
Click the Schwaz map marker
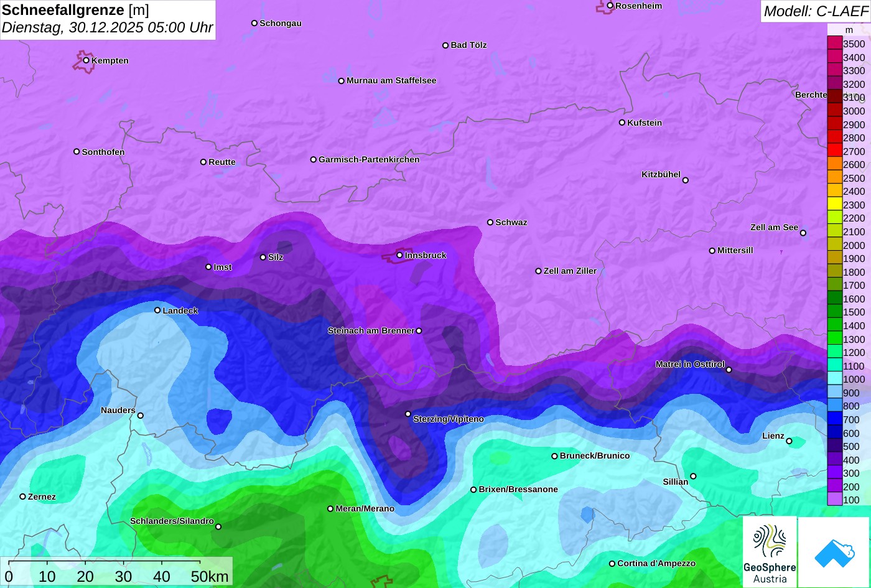click(x=490, y=222)
